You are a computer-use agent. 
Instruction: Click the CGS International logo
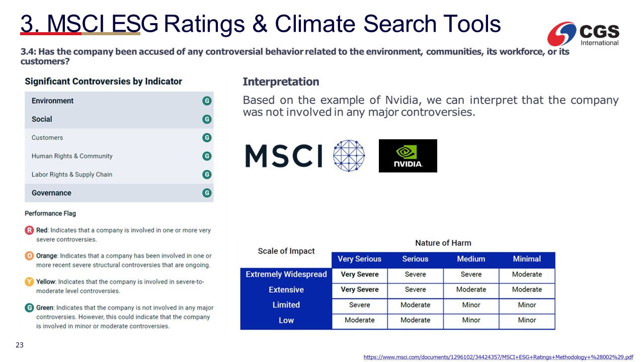click(584, 34)
